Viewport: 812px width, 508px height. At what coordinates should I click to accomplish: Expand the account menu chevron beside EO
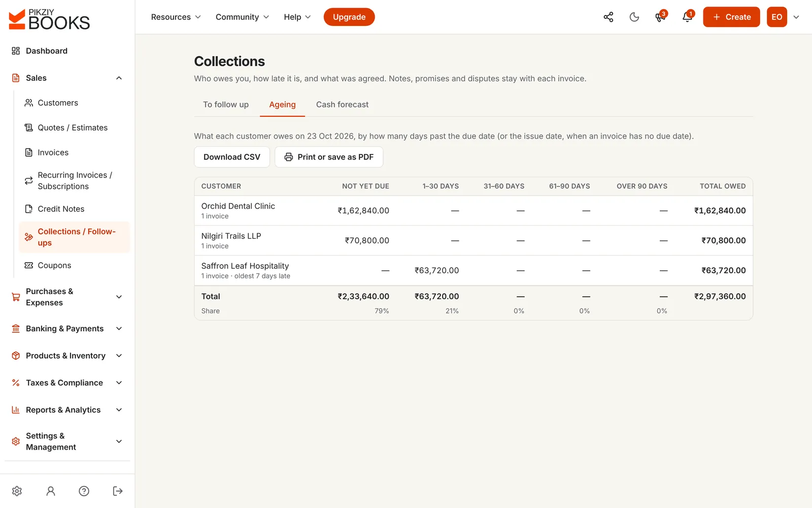[x=796, y=17]
